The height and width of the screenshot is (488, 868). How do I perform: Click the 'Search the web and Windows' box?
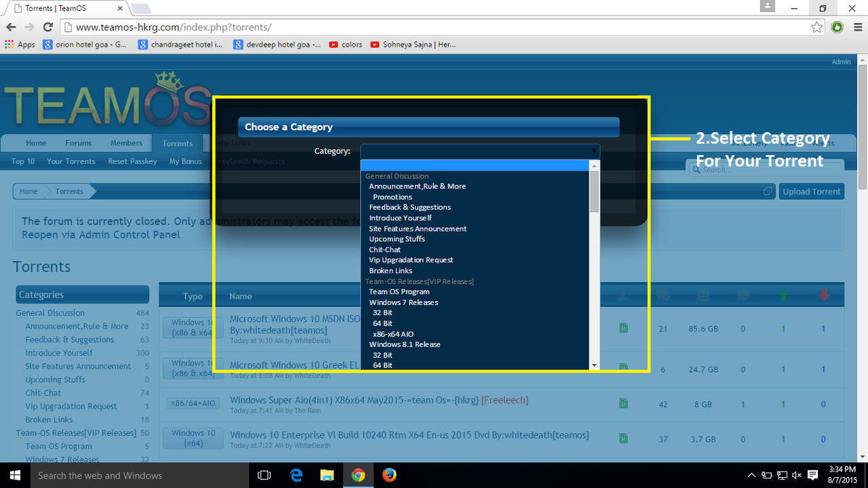(140, 475)
